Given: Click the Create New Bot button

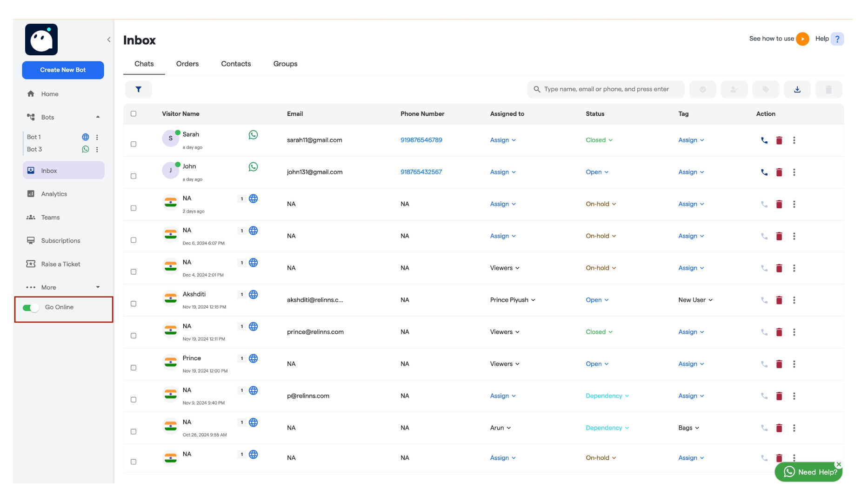Looking at the screenshot, I should click(x=63, y=70).
